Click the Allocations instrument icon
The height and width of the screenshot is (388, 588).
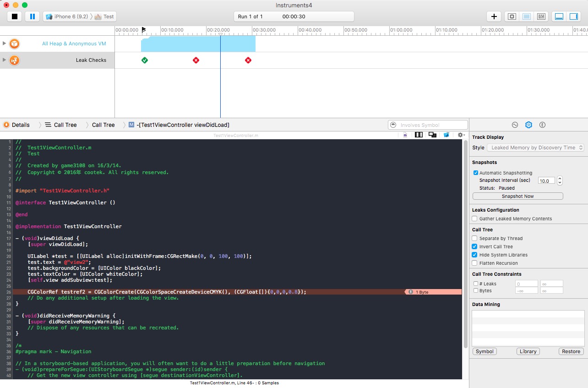coord(15,44)
